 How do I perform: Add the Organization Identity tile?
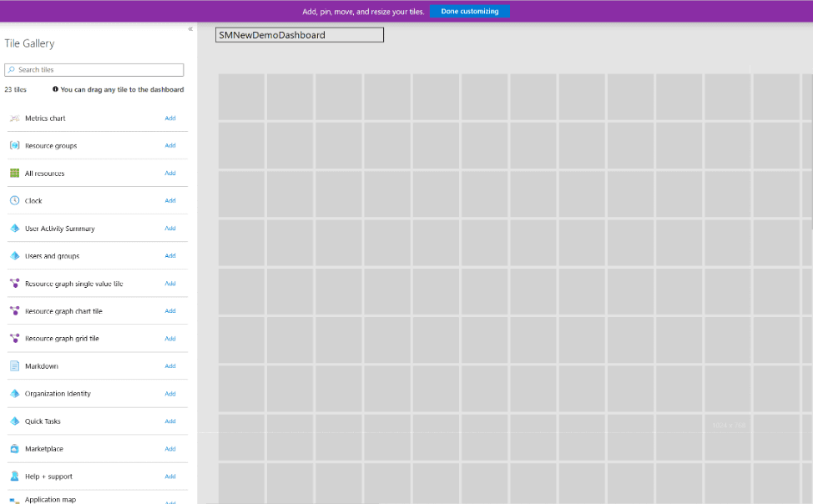[x=170, y=394]
